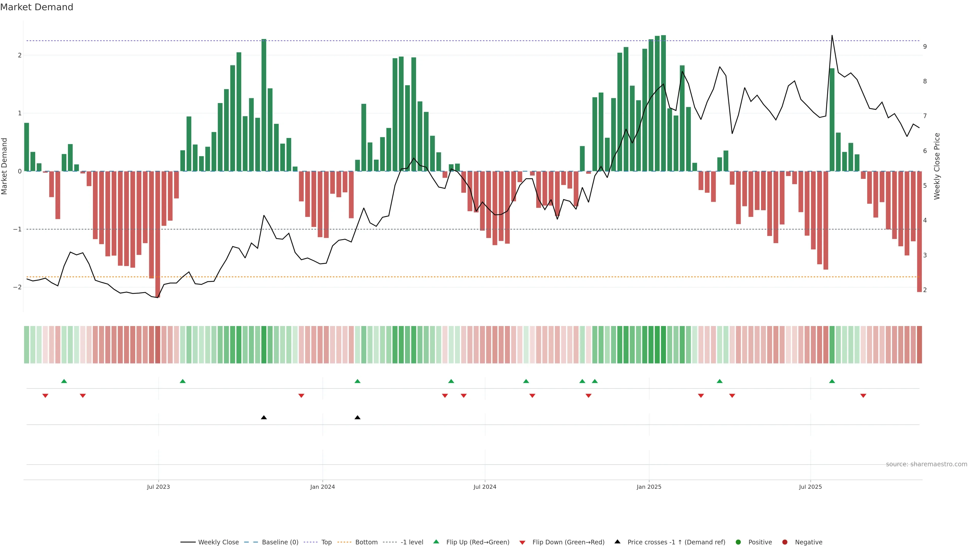Click the Weekly Close Price axis title
The width and height of the screenshot is (980, 551).
(x=937, y=166)
